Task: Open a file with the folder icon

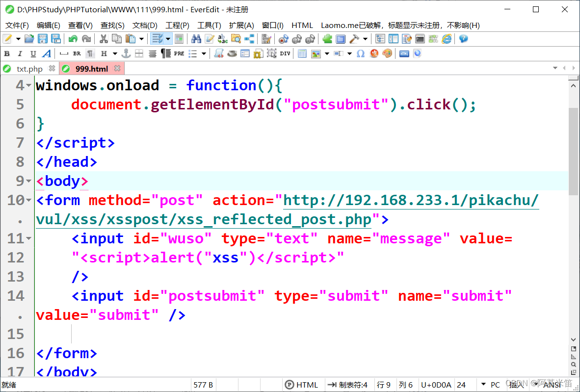Action: click(29, 38)
